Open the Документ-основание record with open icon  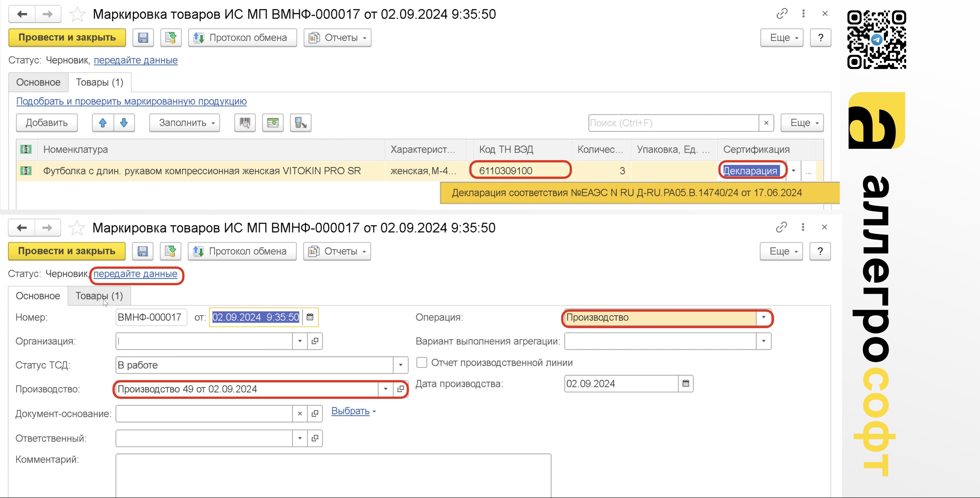click(x=315, y=414)
